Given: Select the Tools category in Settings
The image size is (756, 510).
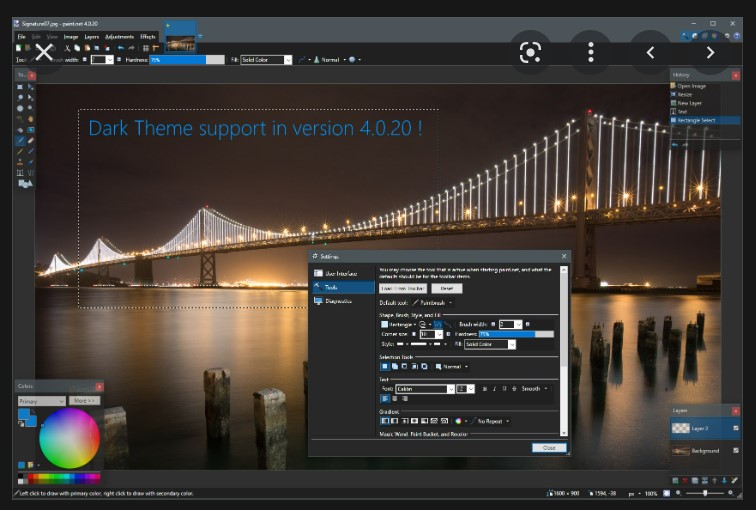Looking at the screenshot, I should pyautogui.click(x=331, y=287).
